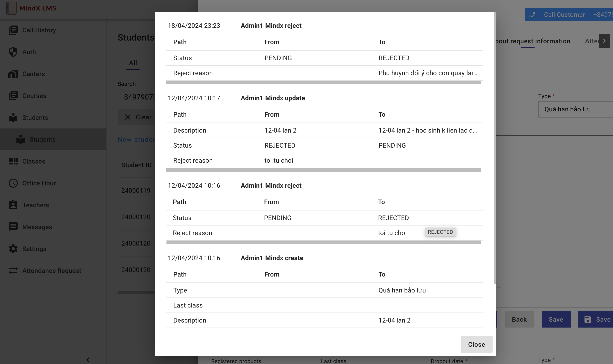Click the Messages chat icon
The image size is (613, 364).
coord(13,227)
